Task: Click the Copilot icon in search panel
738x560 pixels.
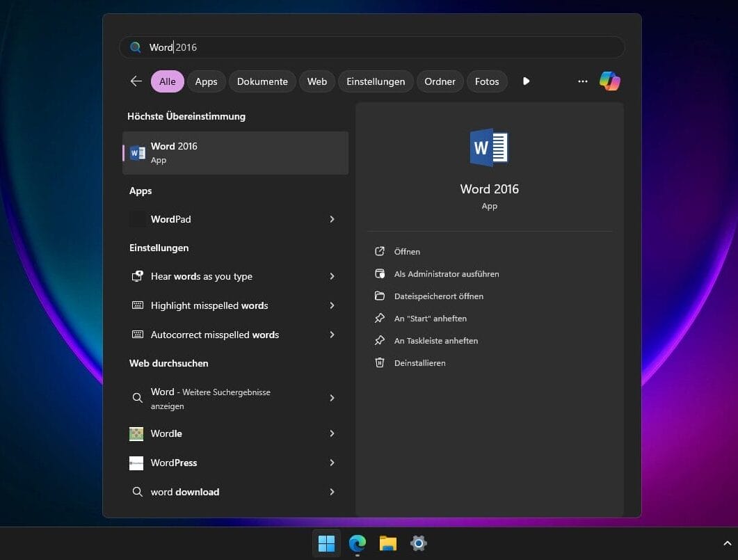Action: [x=609, y=81]
